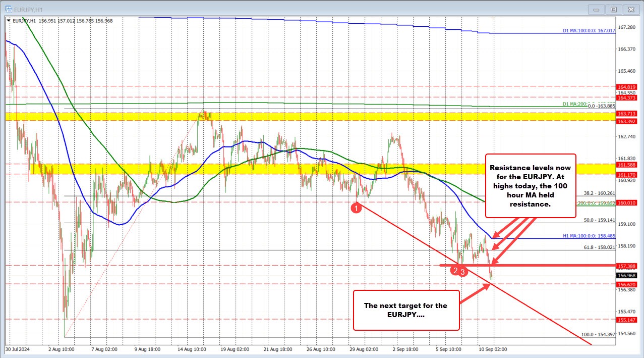This screenshot has width=644, height=358.
Task: Open the OHLC data dropdown triangle
Action: tap(9, 21)
